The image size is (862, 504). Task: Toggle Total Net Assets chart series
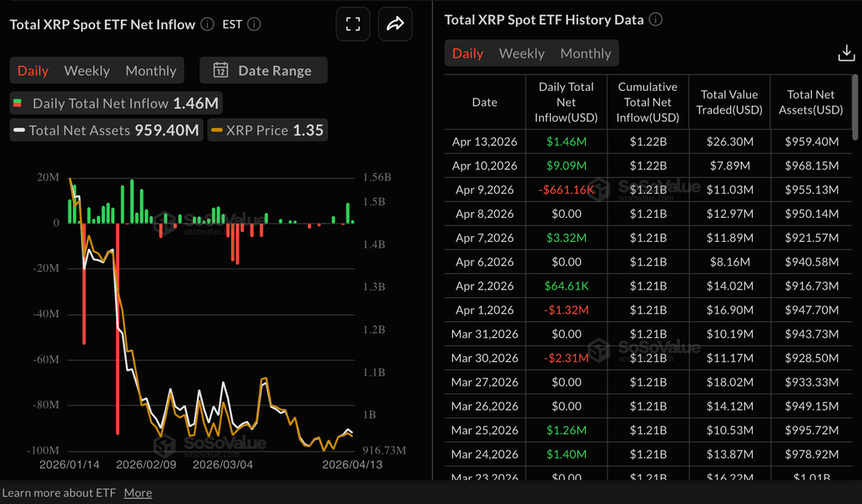(106, 130)
